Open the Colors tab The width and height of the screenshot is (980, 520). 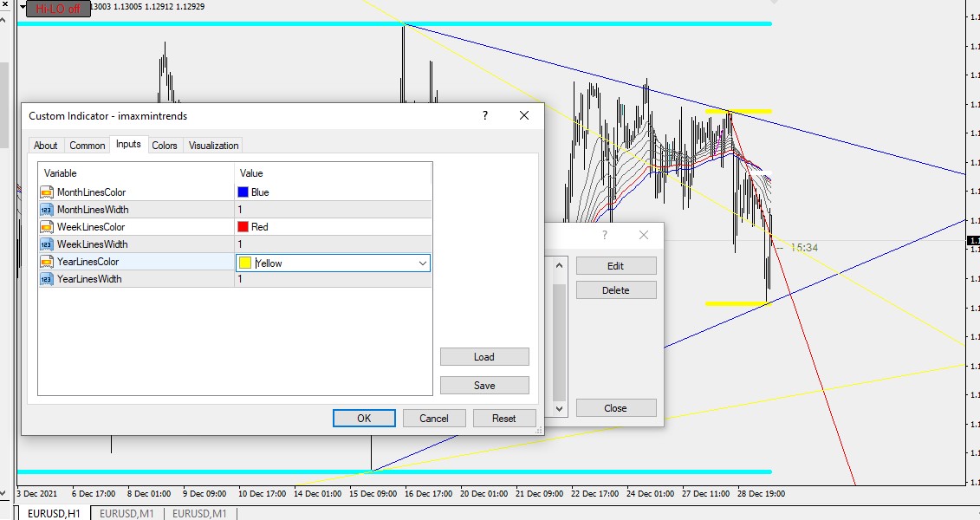click(x=165, y=145)
